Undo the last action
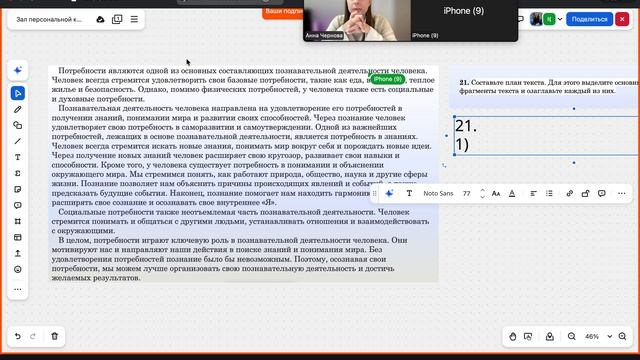 [18, 336]
